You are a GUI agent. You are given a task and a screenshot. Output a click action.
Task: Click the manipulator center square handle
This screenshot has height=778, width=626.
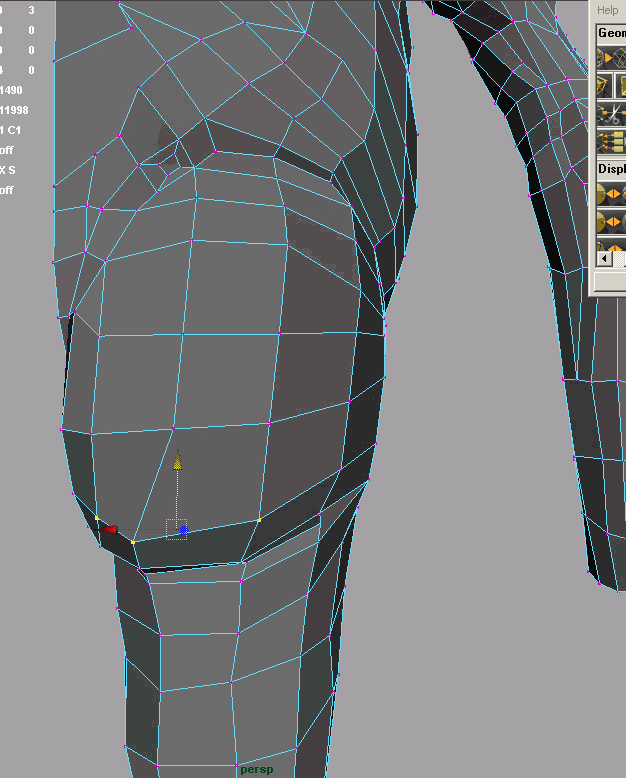pyautogui.click(x=175, y=528)
